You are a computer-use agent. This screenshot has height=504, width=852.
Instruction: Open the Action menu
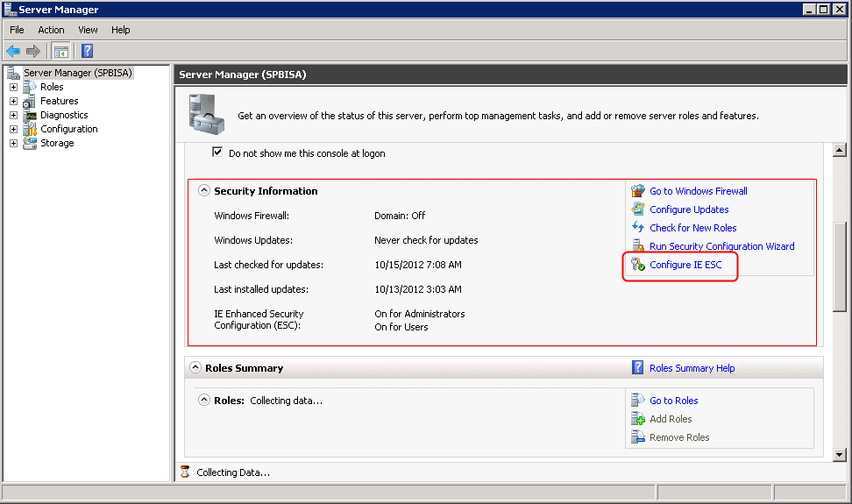pos(51,30)
